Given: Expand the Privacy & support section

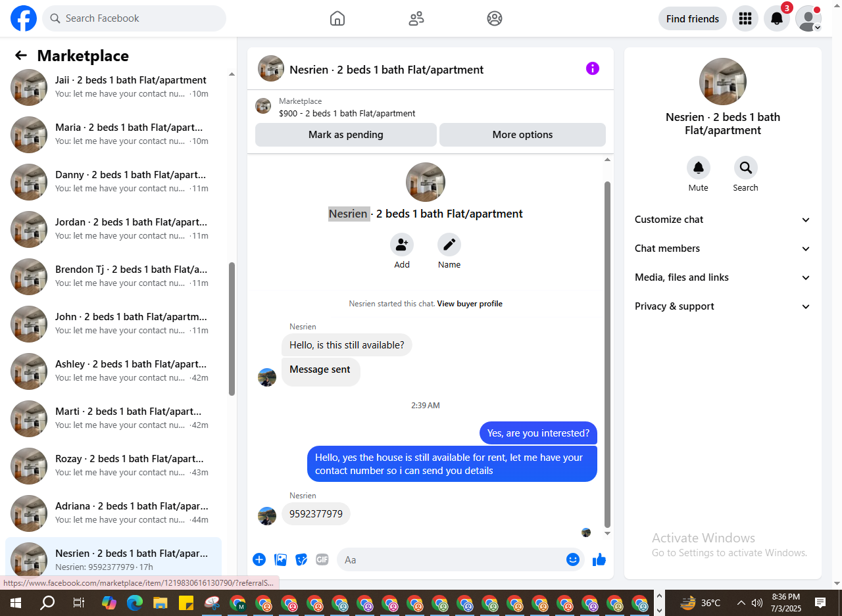Looking at the screenshot, I should tap(723, 306).
